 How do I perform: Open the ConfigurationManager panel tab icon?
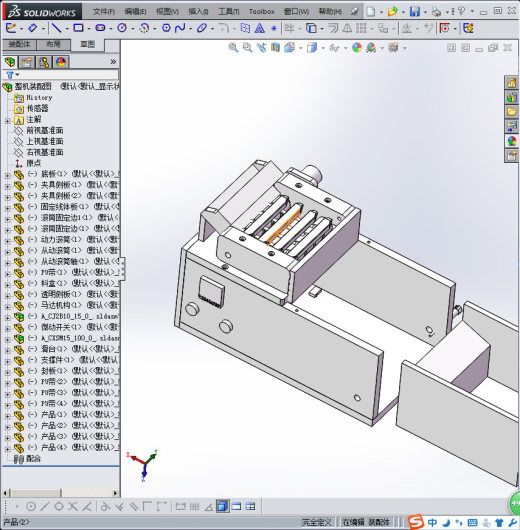point(44,62)
